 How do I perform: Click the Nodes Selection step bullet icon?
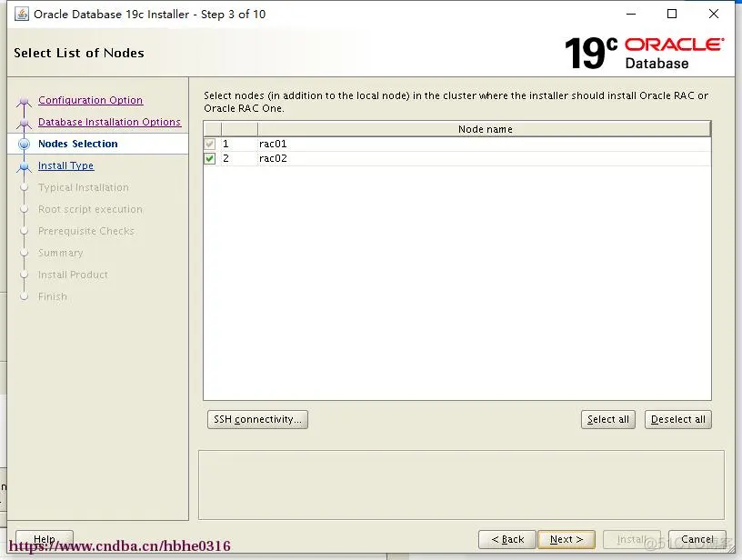25,145
